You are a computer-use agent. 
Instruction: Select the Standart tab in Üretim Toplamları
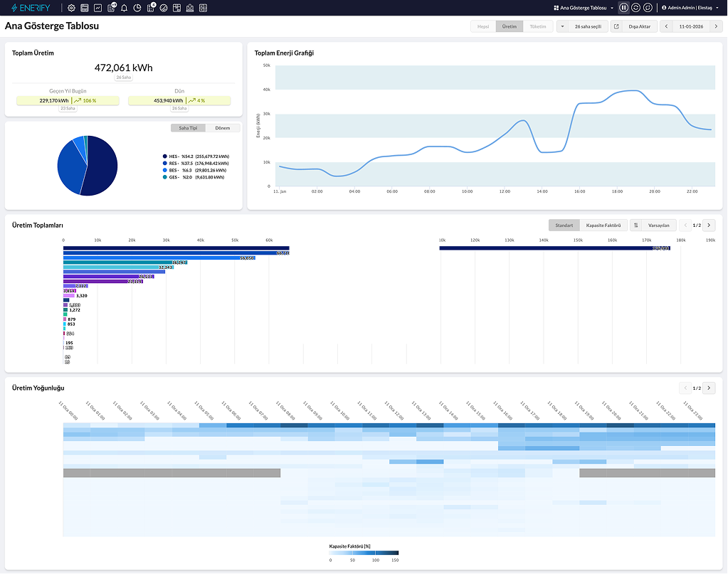click(x=564, y=225)
